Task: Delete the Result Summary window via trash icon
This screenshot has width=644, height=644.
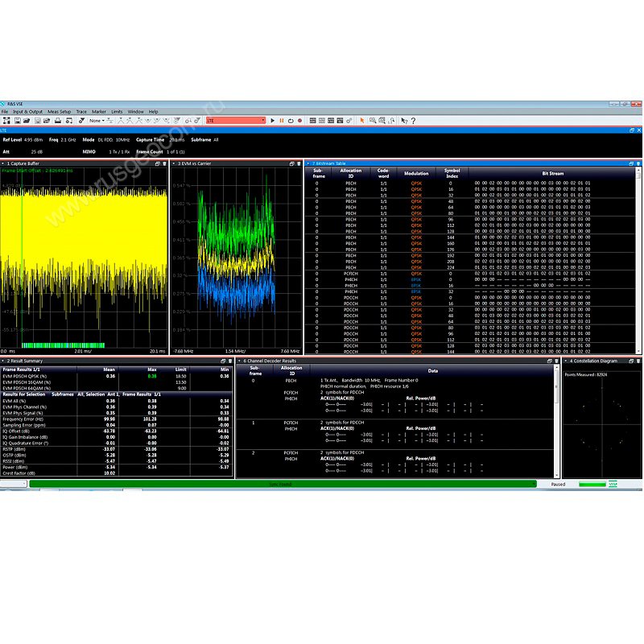Action: (x=230, y=361)
